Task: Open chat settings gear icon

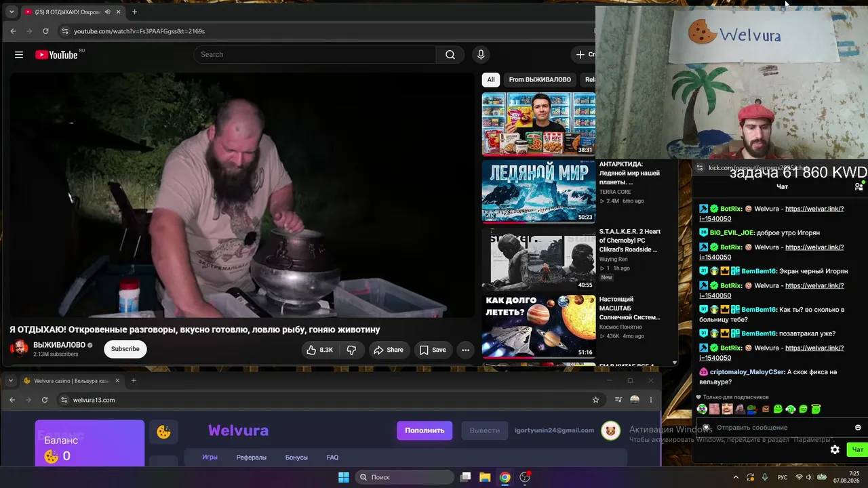Action: 835,450
